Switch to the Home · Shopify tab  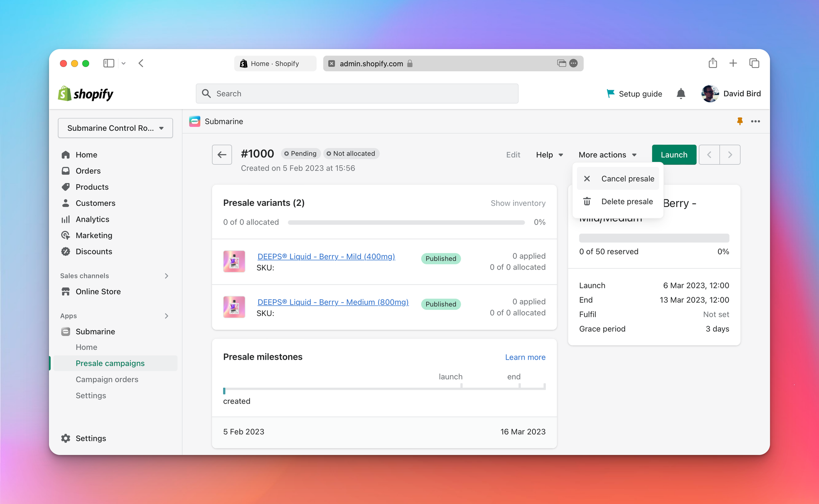pos(275,64)
